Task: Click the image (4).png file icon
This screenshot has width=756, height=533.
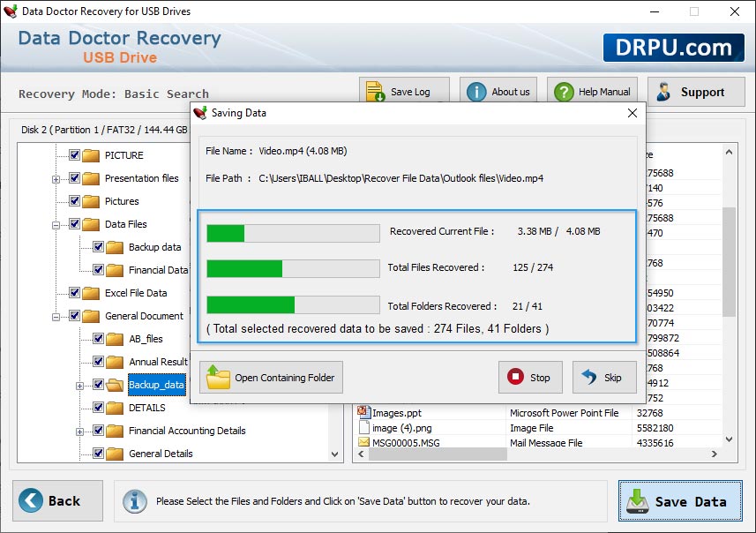Action: (363, 427)
